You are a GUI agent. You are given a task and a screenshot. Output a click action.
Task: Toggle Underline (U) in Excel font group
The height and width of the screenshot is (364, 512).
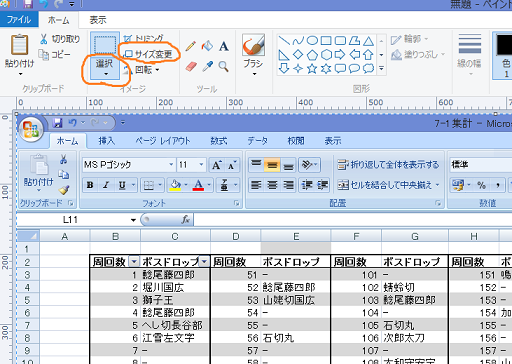click(122, 185)
